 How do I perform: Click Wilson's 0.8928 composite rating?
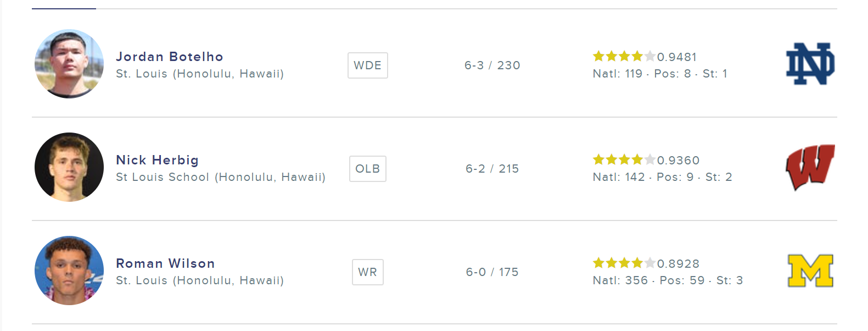pyautogui.click(x=678, y=264)
